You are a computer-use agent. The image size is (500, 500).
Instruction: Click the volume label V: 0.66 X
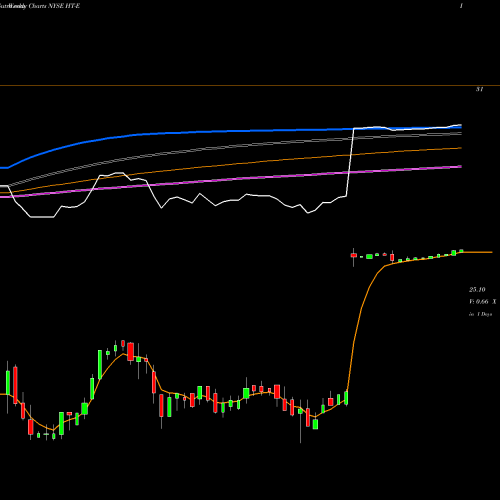point(483,302)
